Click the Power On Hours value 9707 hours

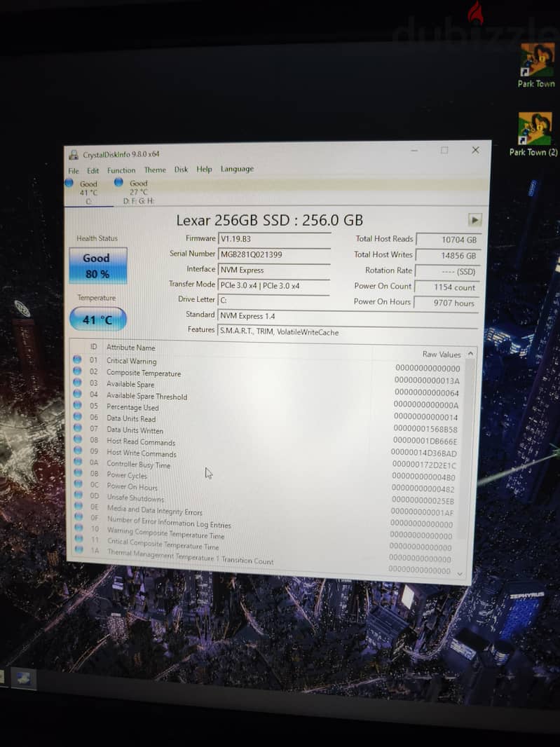(x=446, y=303)
